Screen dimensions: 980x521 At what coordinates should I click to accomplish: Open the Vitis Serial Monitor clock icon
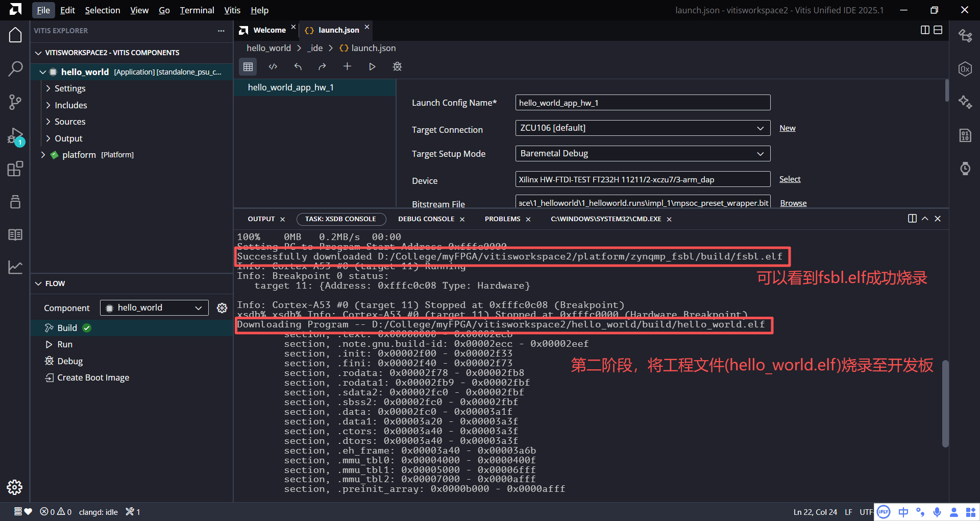965,168
